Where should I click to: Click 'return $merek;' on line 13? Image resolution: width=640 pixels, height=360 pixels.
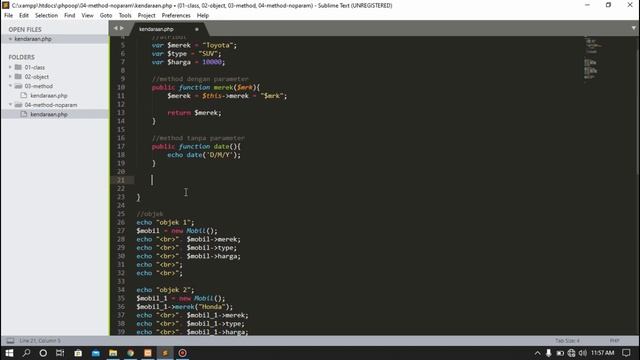click(194, 113)
